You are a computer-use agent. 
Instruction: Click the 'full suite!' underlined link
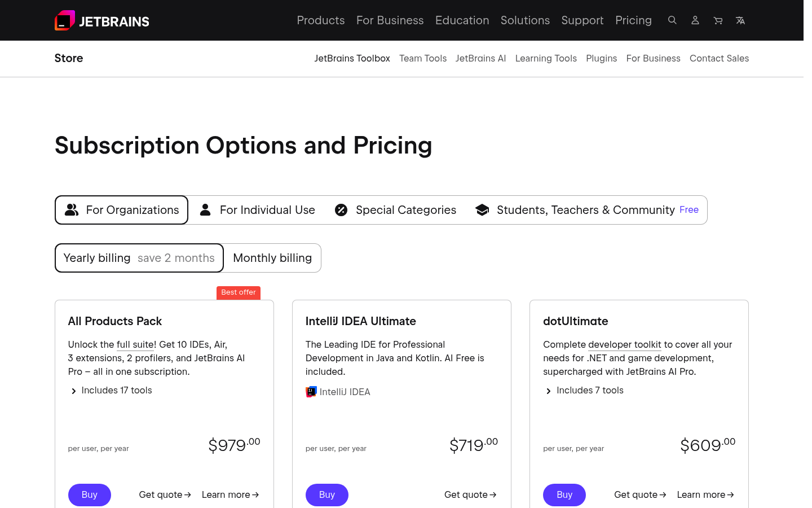[x=136, y=344]
